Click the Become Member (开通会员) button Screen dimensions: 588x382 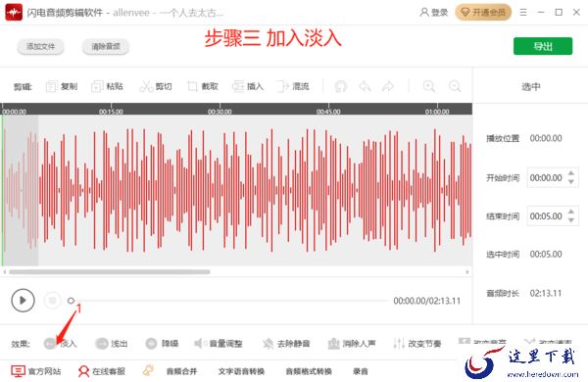pos(483,13)
